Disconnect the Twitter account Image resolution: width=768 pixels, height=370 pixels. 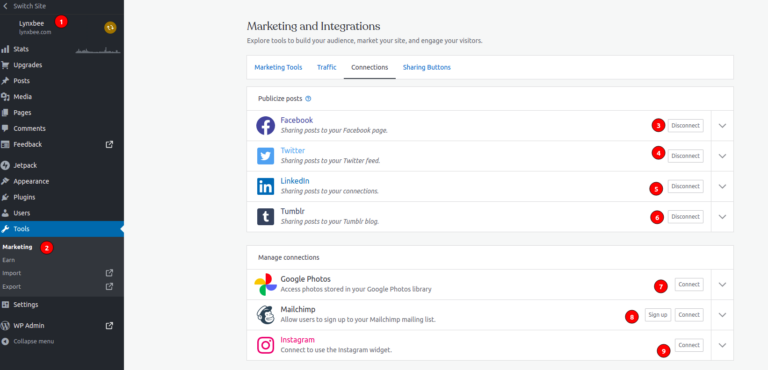pos(686,156)
